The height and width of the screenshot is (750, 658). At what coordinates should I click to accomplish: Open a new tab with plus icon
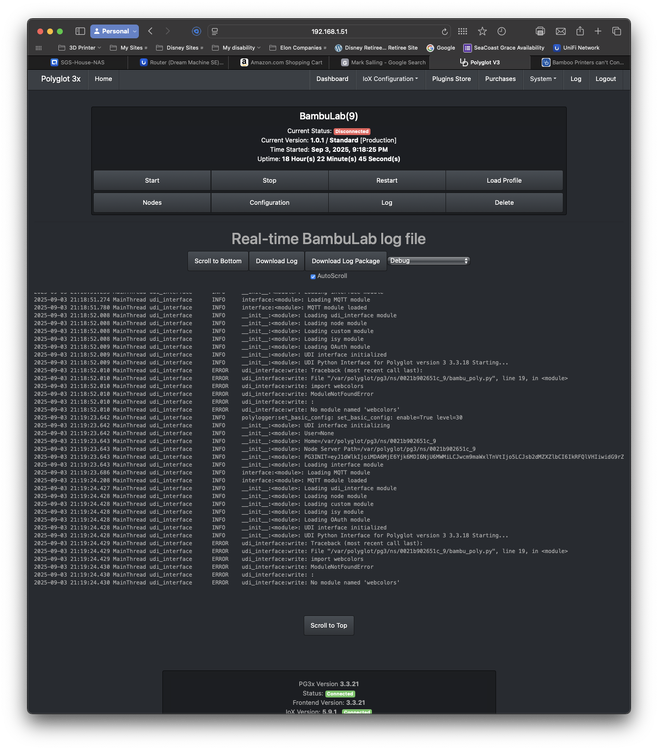click(x=598, y=31)
